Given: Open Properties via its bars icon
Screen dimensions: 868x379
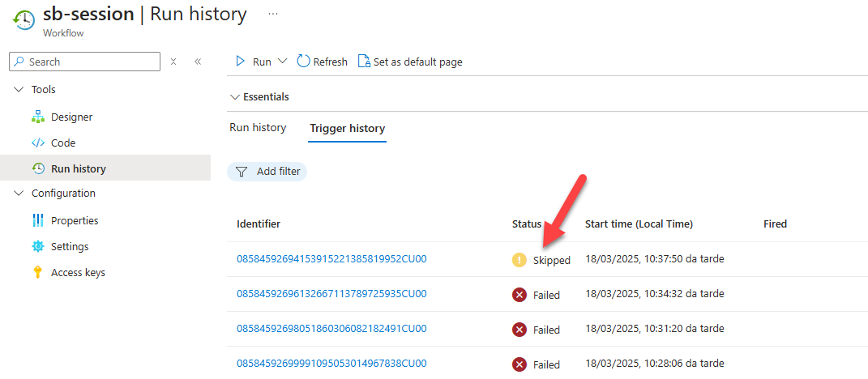Looking at the screenshot, I should point(37,220).
